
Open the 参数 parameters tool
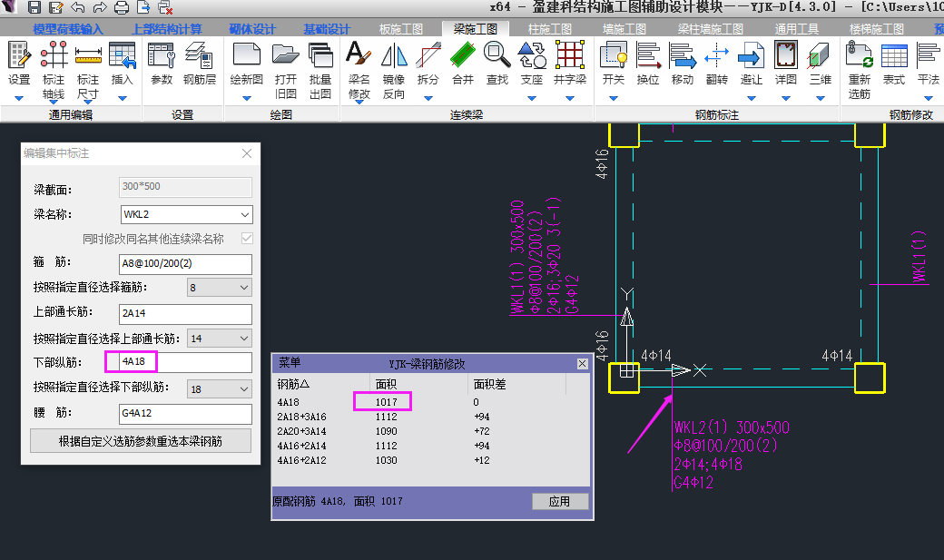tap(162, 55)
